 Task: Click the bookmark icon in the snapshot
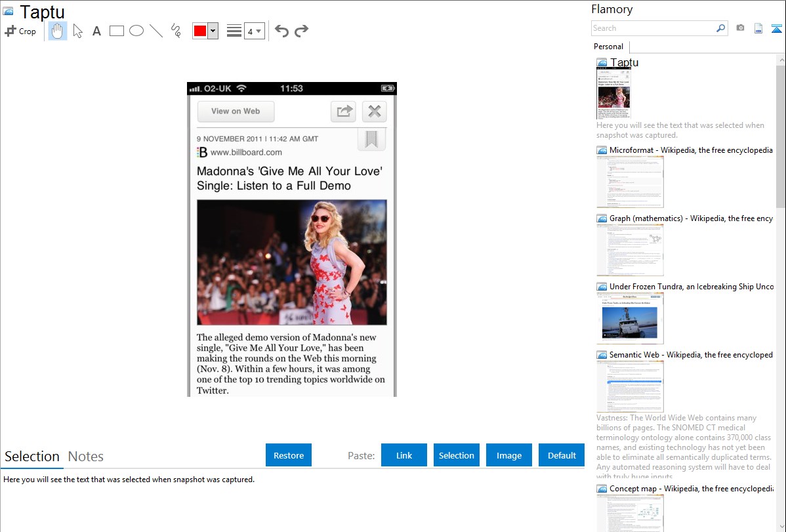pyautogui.click(x=371, y=139)
